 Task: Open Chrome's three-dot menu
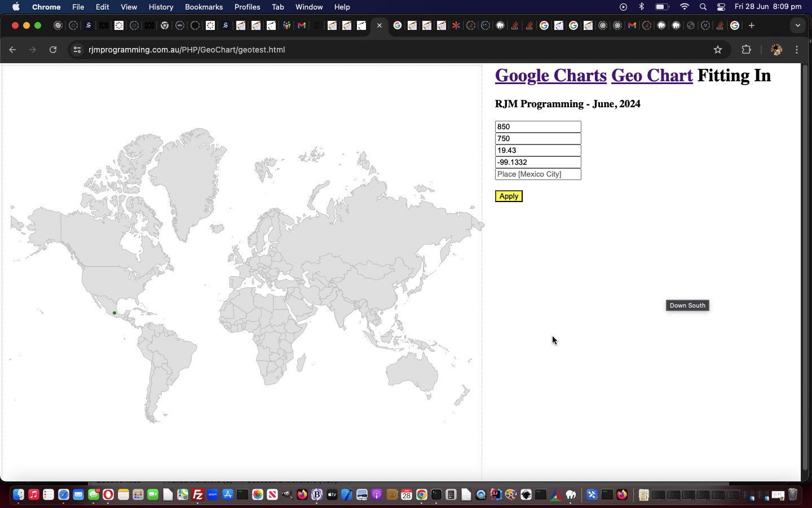point(797,50)
